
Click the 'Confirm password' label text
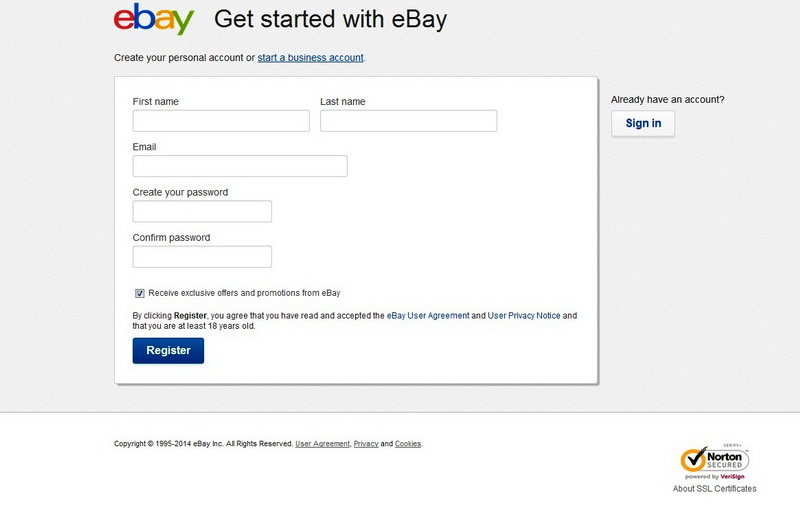(171, 238)
